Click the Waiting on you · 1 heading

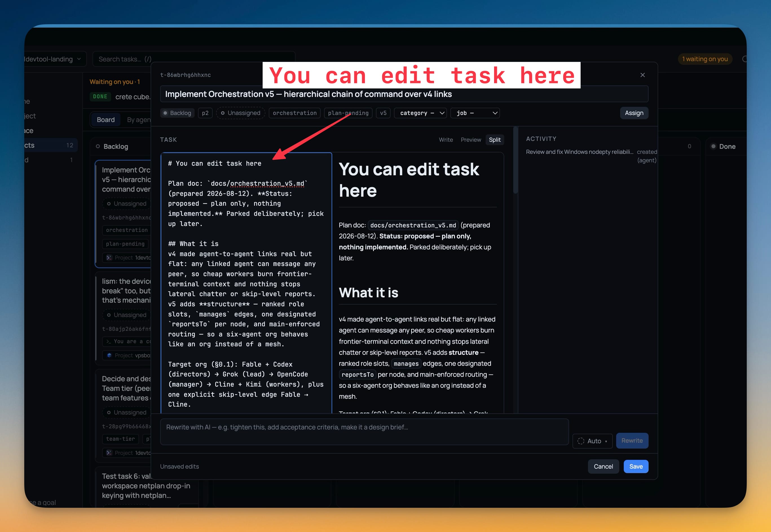tap(115, 82)
